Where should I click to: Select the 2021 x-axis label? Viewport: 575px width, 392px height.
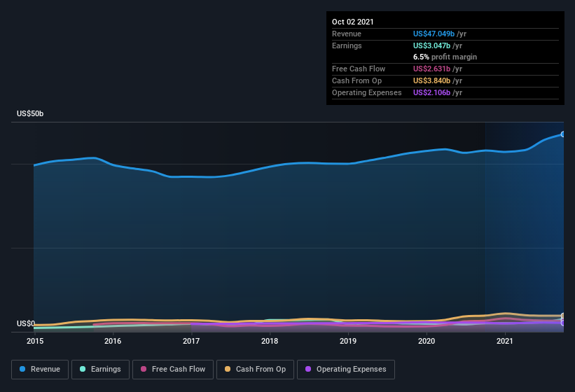[505, 341]
